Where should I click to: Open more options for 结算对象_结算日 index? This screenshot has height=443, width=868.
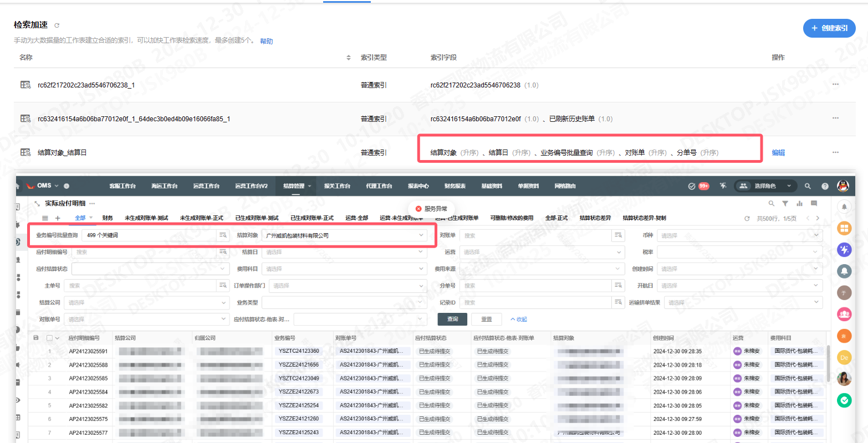coord(835,152)
